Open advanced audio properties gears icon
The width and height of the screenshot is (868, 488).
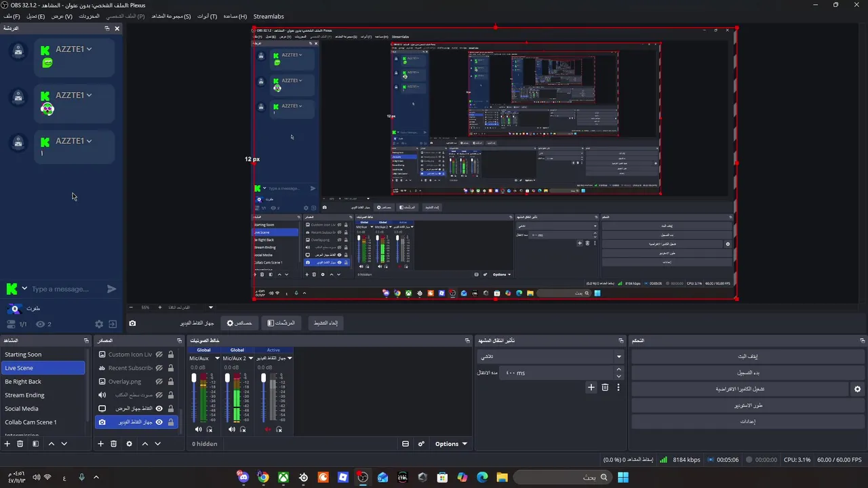click(x=421, y=444)
